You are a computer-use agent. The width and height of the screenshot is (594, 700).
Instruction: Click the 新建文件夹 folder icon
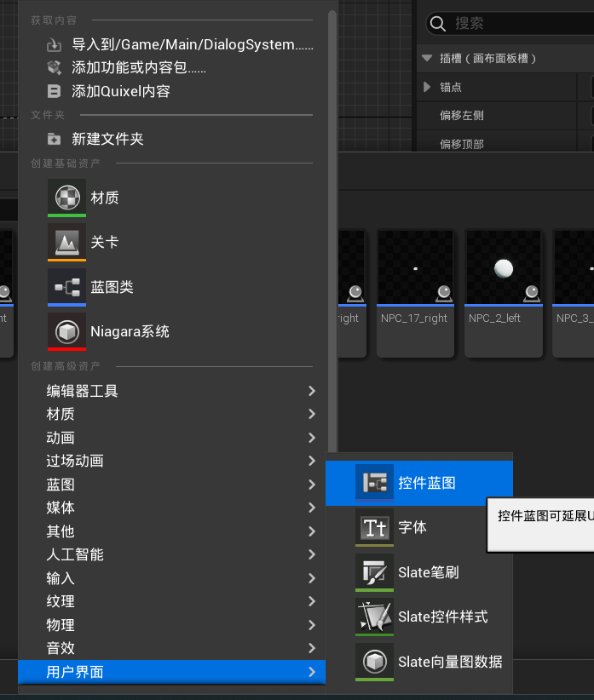(x=54, y=139)
